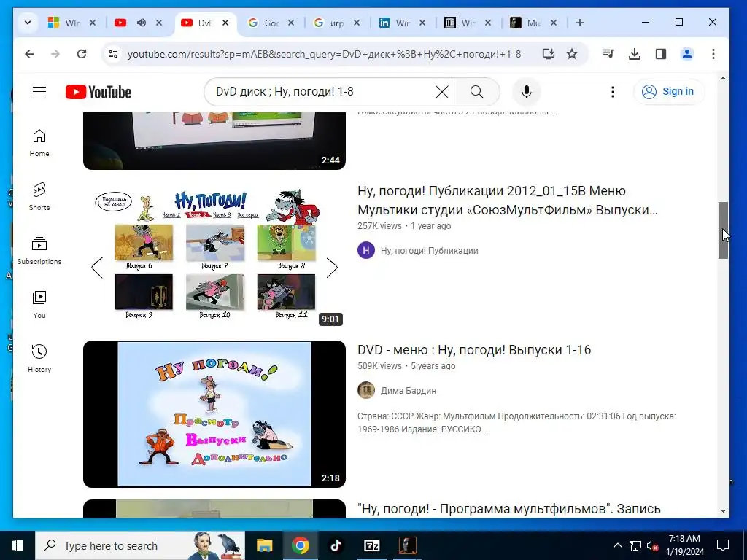Screen dimensions: 747x560
Task: Open the You section in sidebar
Action: pos(39,305)
